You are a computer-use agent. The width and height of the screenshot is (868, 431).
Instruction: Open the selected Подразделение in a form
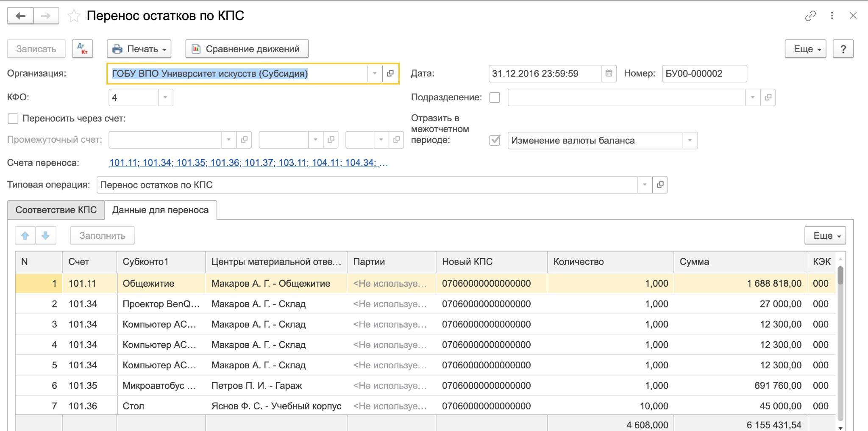tap(768, 97)
